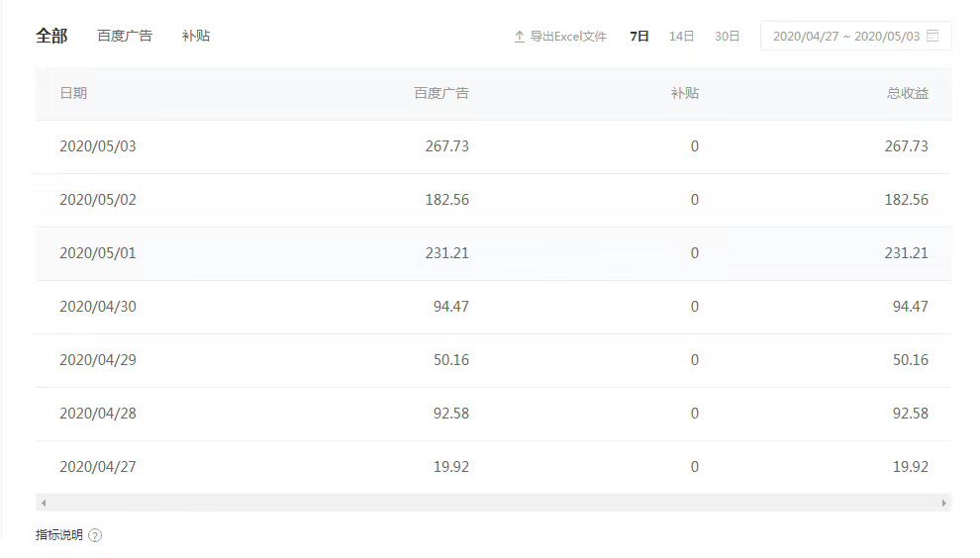Viewport: 980px width, 558px height.
Task: Click the table's left scroll arrow
Action: click(44, 504)
